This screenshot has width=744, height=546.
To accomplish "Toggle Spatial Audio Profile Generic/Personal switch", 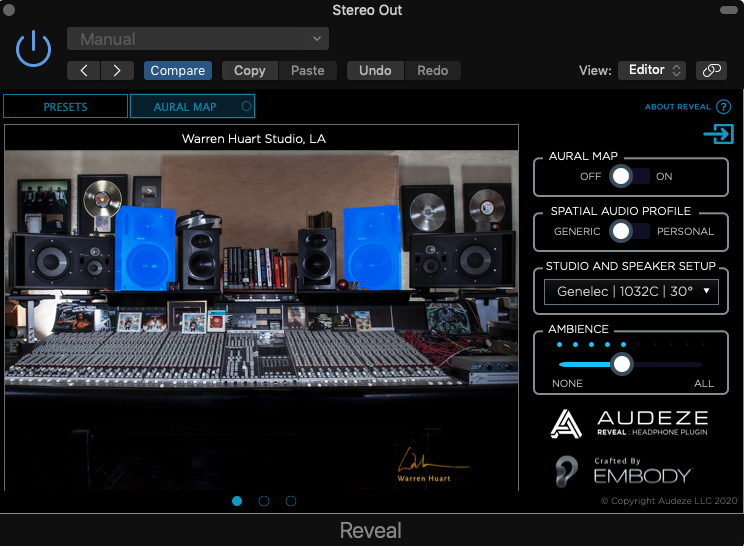I will pyautogui.click(x=629, y=231).
